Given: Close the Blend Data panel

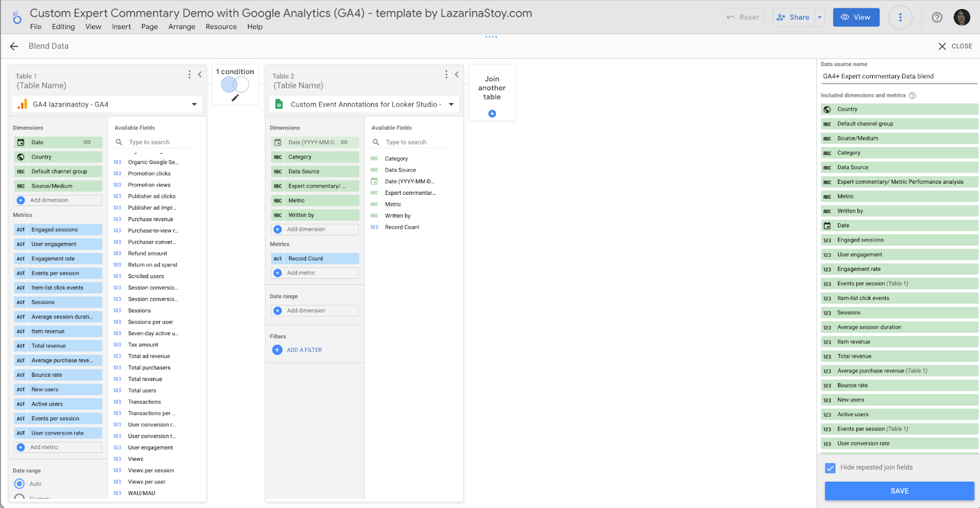Looking at the screenshot, I should [x=955, y=46].
